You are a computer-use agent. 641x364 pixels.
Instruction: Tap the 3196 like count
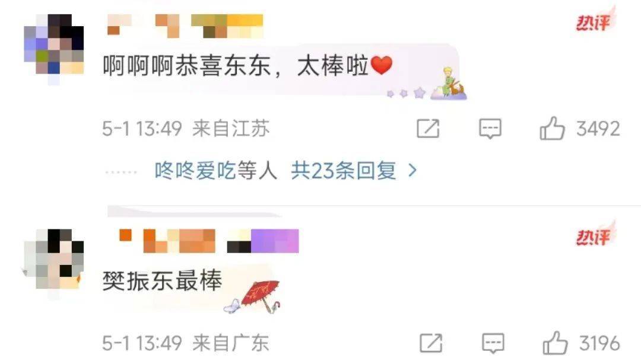599,343
